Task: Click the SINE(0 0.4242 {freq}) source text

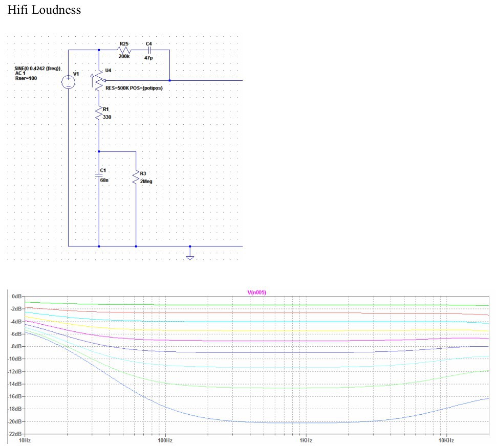Action: pos(37,69)
